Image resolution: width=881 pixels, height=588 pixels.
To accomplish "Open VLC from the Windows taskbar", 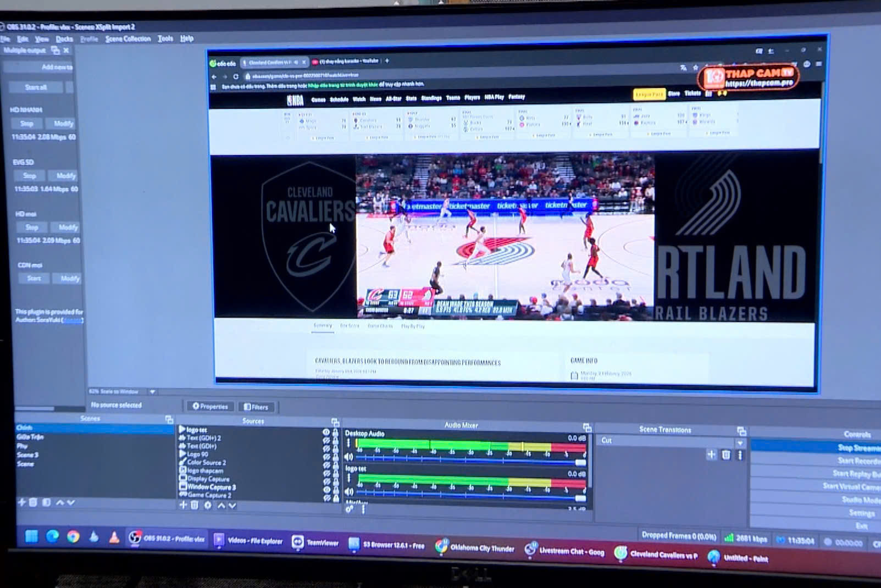I will (x=114, y=537).
